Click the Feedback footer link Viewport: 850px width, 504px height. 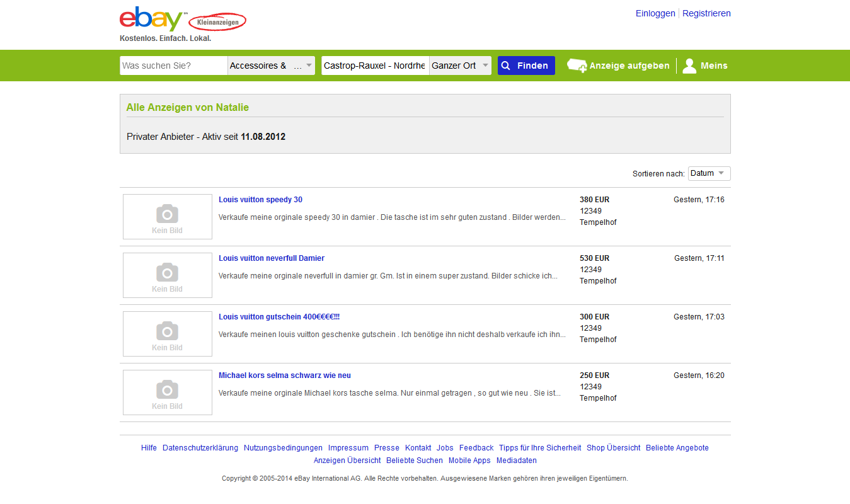tap(476, 448)
